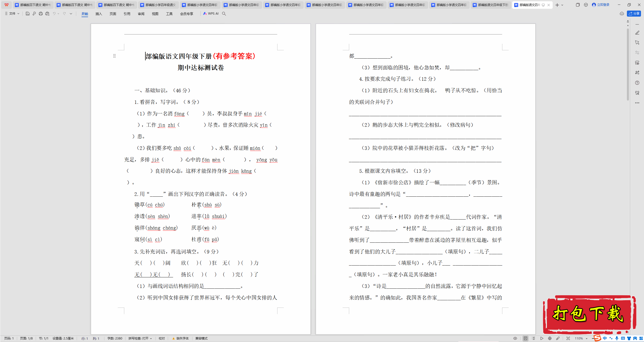This screenshot has height=342, width=644.
Task: Open the sliders settings sidebar icon
Action: 637,53
